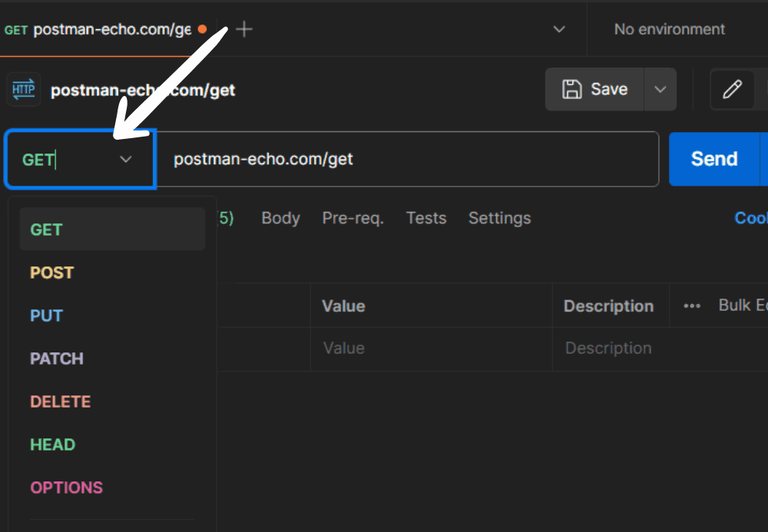Select the PATCH method option
Viewport: 768px width, 532px height.
click(x=57, y=358)
